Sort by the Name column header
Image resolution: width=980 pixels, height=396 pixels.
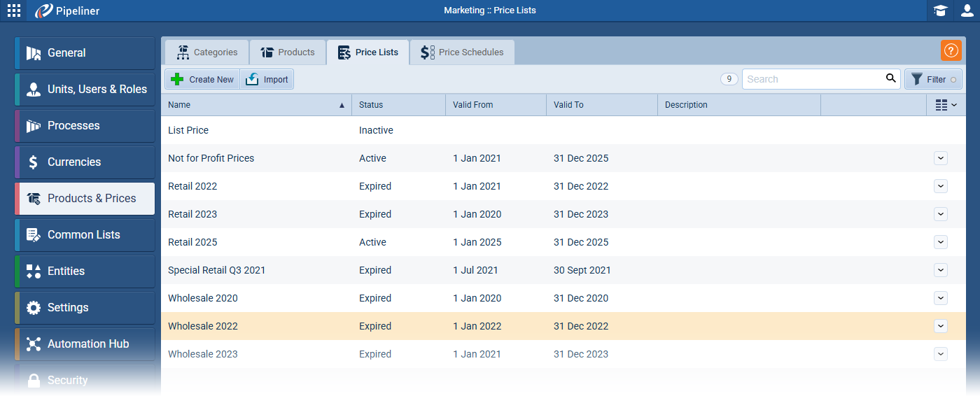(256, 105)
